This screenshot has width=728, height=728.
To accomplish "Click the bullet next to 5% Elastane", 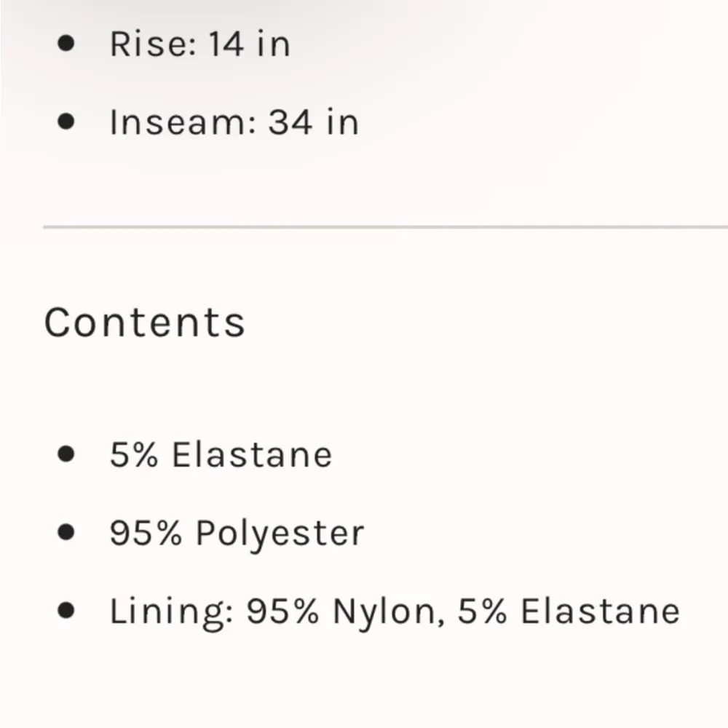I will [66, 454].
